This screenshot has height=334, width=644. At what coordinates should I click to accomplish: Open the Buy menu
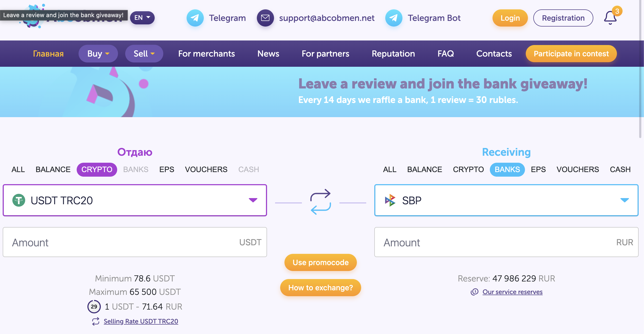tap(98, 54)
